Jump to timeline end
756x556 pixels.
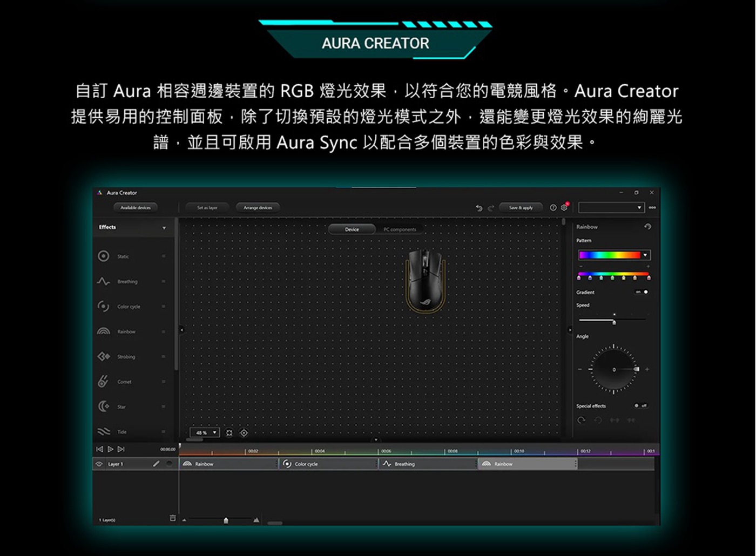121,449
